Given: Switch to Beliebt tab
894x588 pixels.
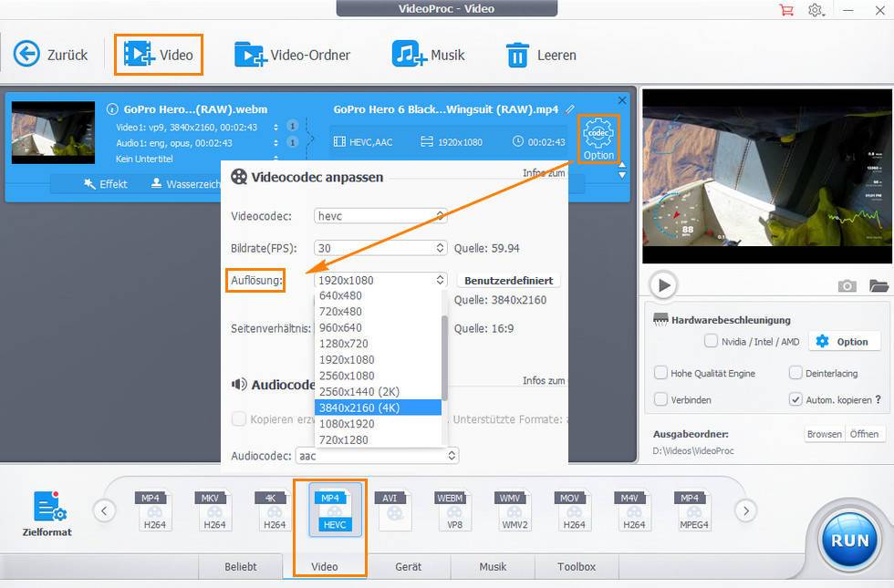Looking at the screenshot, I should pos(240,566).
